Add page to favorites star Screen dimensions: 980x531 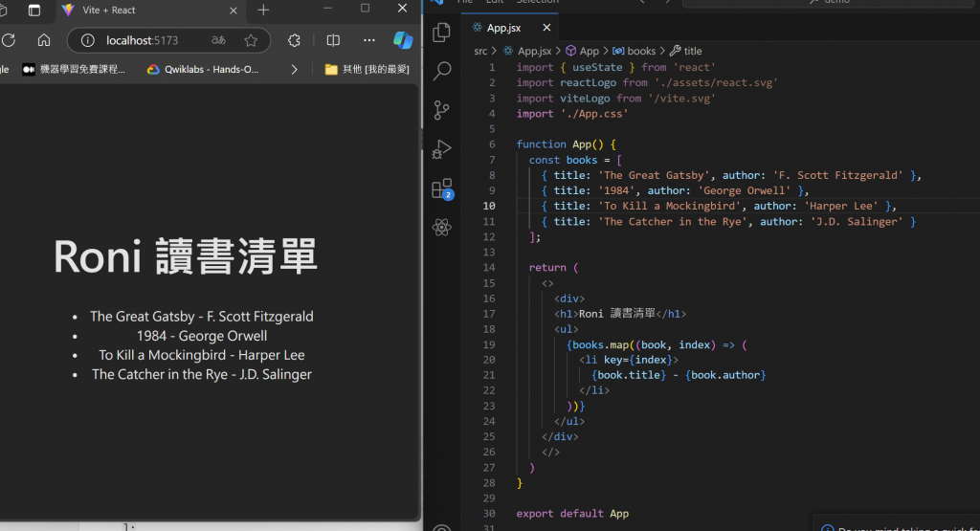click(252, 40)
